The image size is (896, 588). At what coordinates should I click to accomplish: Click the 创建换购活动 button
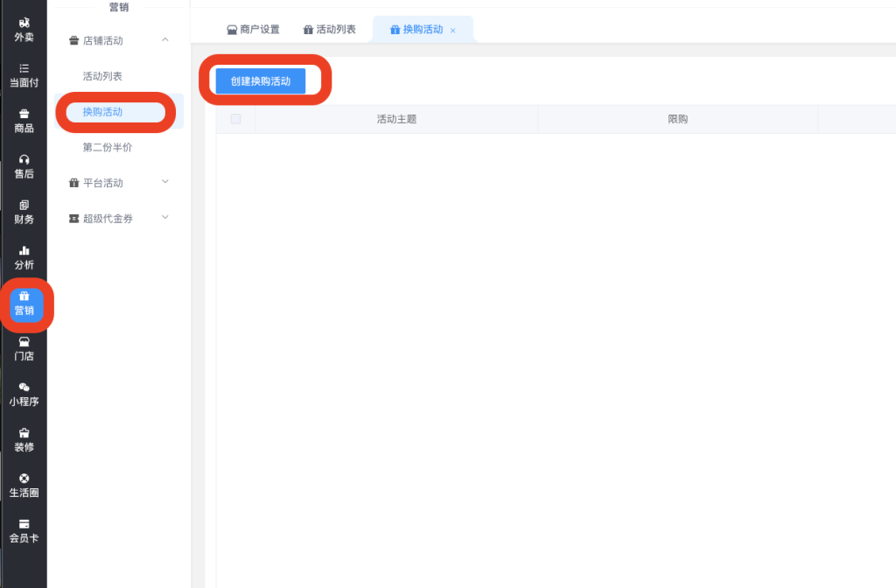(x=260, y=80)
